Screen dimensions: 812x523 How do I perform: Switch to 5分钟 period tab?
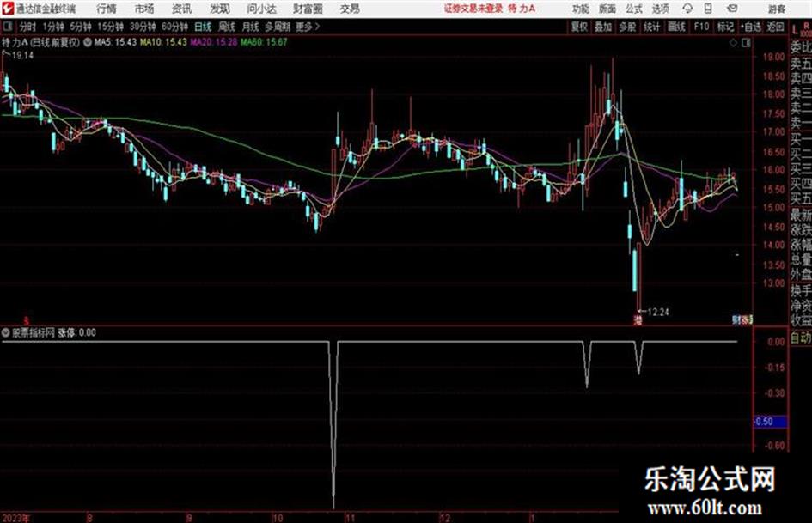point(81,27)
